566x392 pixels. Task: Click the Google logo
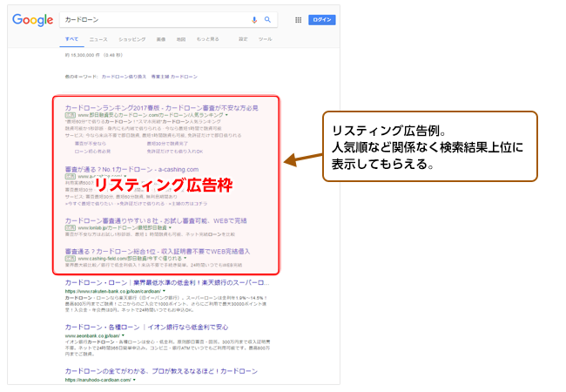pyautogui.click(x=33, y=19)
